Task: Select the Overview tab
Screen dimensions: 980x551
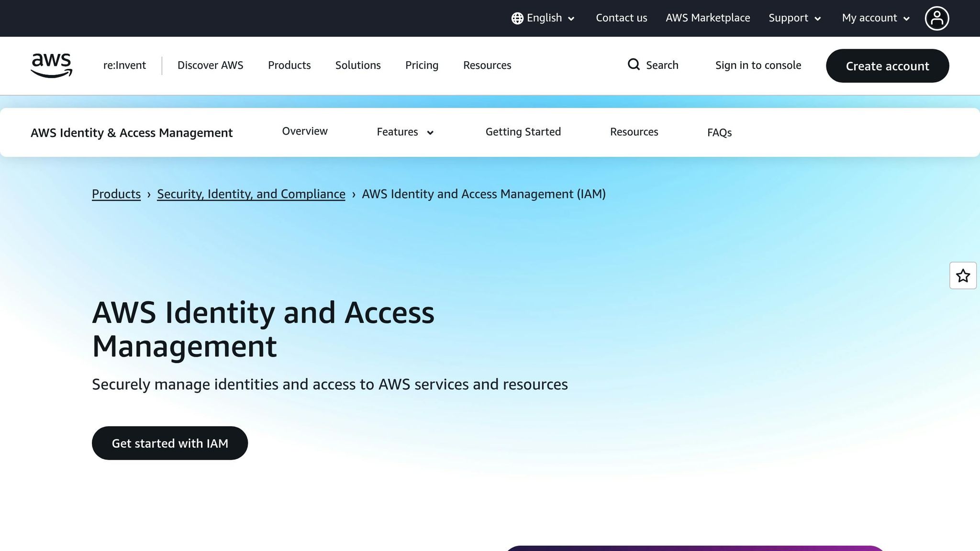Action: [305, 131]
